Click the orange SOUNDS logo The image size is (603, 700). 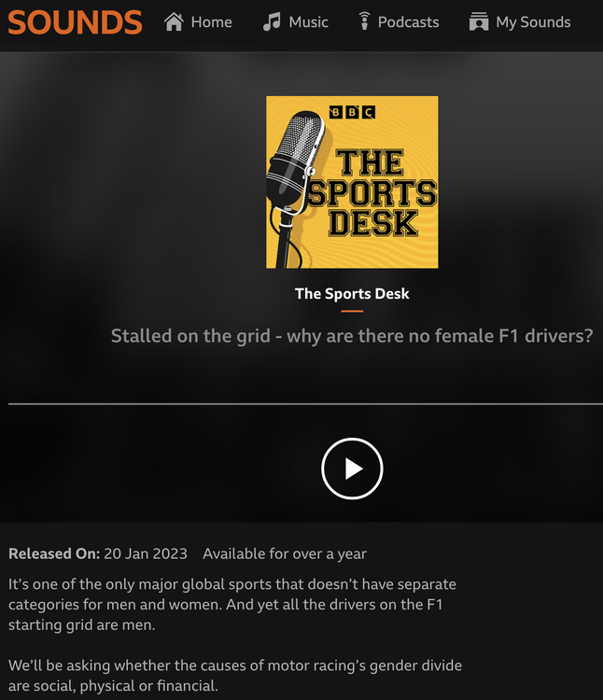[x=75, y=21]
